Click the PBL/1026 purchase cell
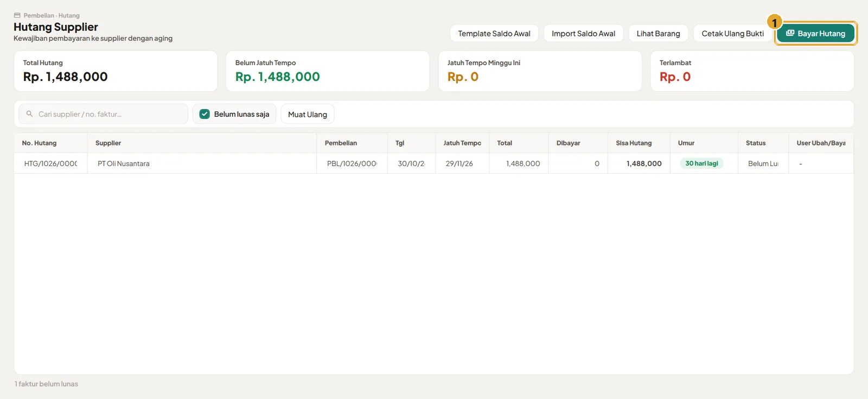Viewport: 868px width, 399px height. tap(352, 163)
